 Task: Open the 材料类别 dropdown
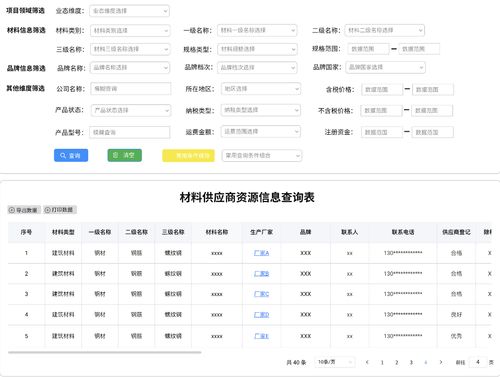(x=130, y=31)
